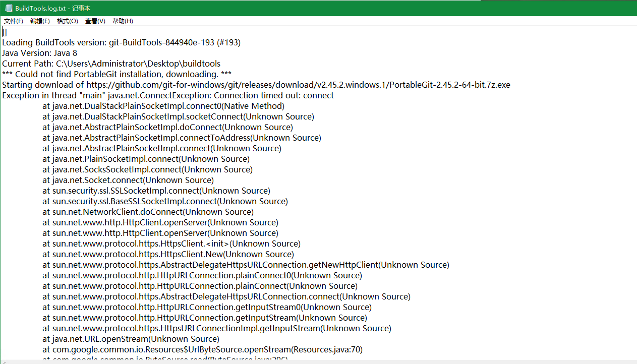The height and width of the screenshot is (364, 637).
Task: Click the 'Java Version: Java 8' line
Action: 39,53
